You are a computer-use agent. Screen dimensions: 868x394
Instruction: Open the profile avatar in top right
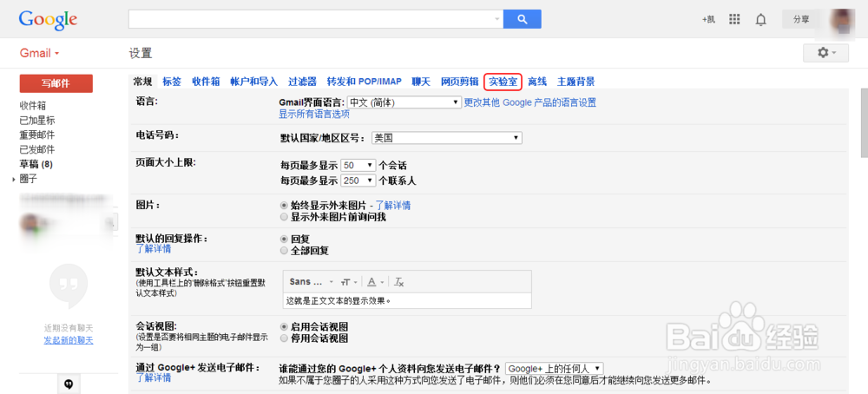tap(843, 22)
